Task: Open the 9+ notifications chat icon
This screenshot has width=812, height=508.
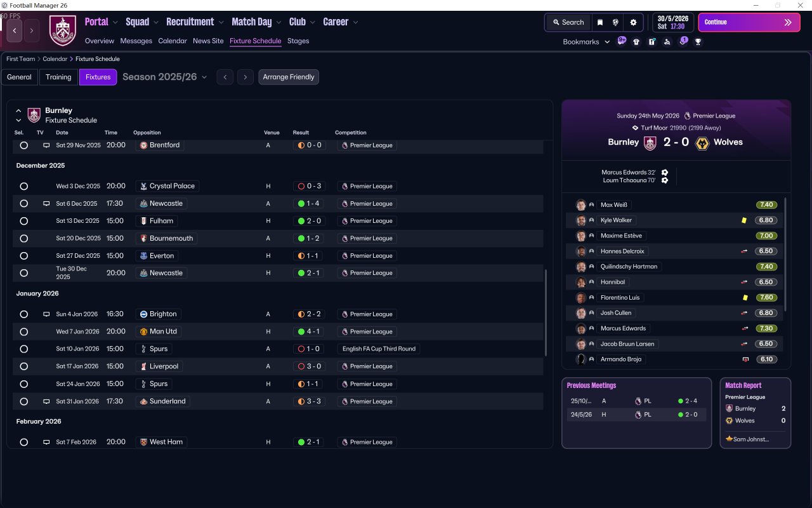Action: coord(622,41)
